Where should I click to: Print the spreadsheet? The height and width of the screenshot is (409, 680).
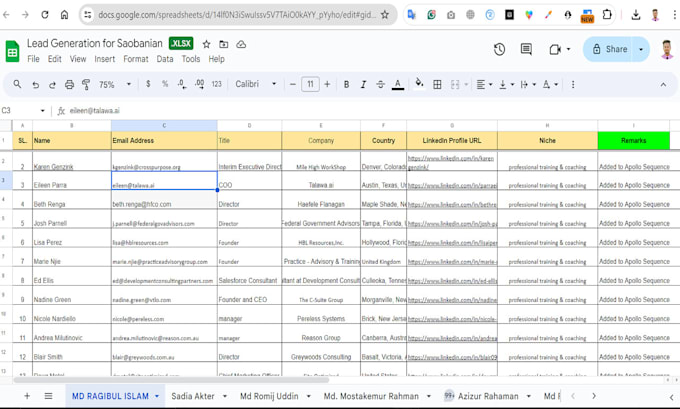[x=69, y=85]
